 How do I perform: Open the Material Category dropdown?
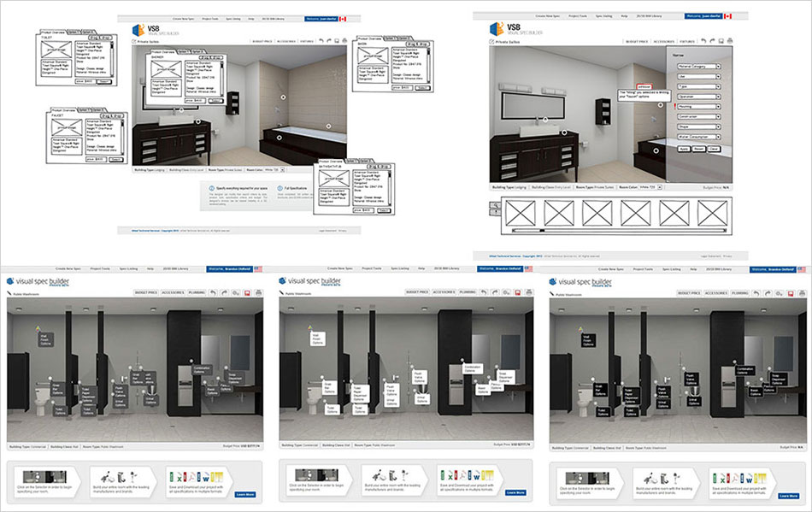698,67
